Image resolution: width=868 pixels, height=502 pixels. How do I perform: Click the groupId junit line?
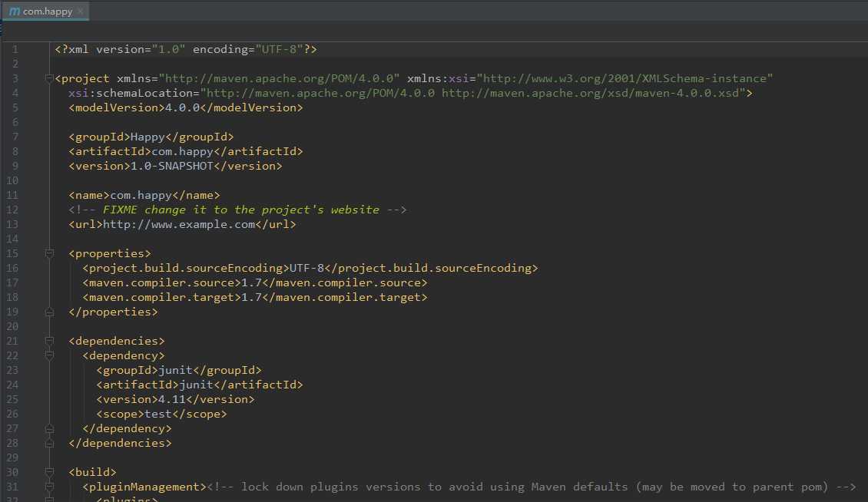[179, 370]
